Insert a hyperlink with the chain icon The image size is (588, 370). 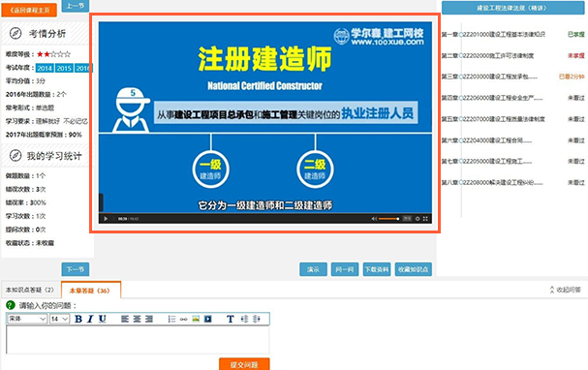tap(183, 319)
